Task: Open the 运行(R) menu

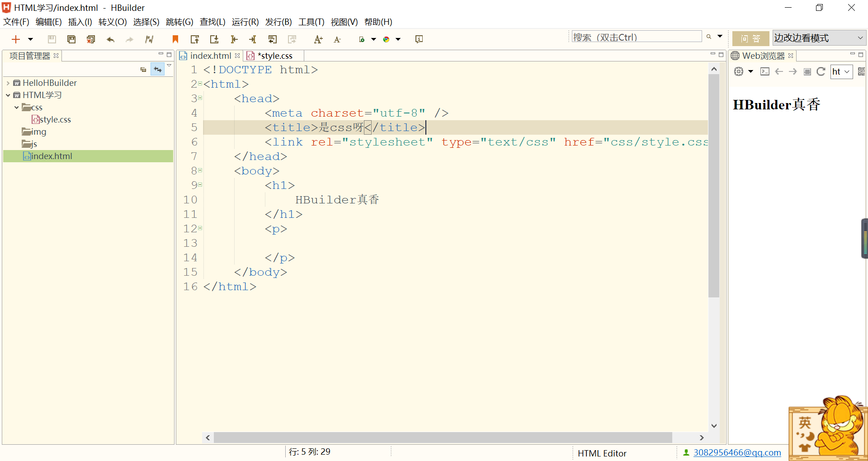Action: pyautogui.click(x=245, y=22)
